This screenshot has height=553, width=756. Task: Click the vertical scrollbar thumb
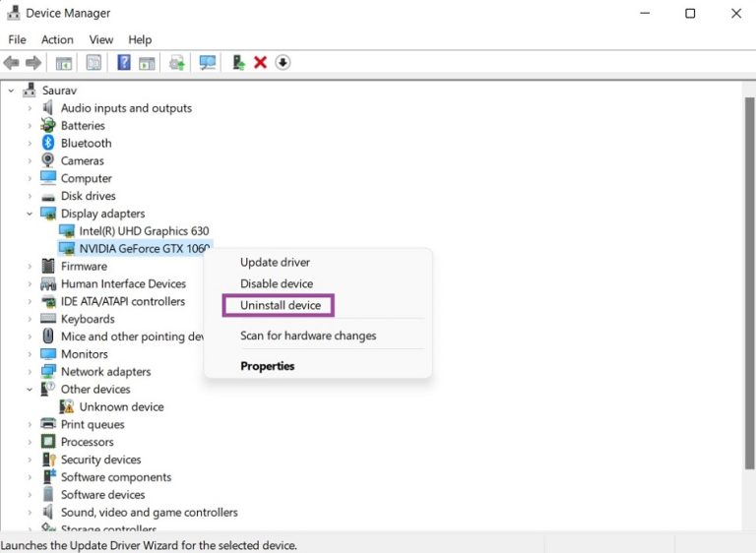tap(749, 283)
